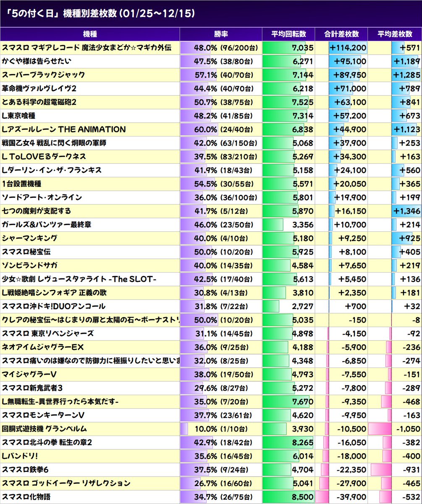Select the スマスロ マギアレコード machine name
The height and width of the screenshot is (504, 422).
86,48
